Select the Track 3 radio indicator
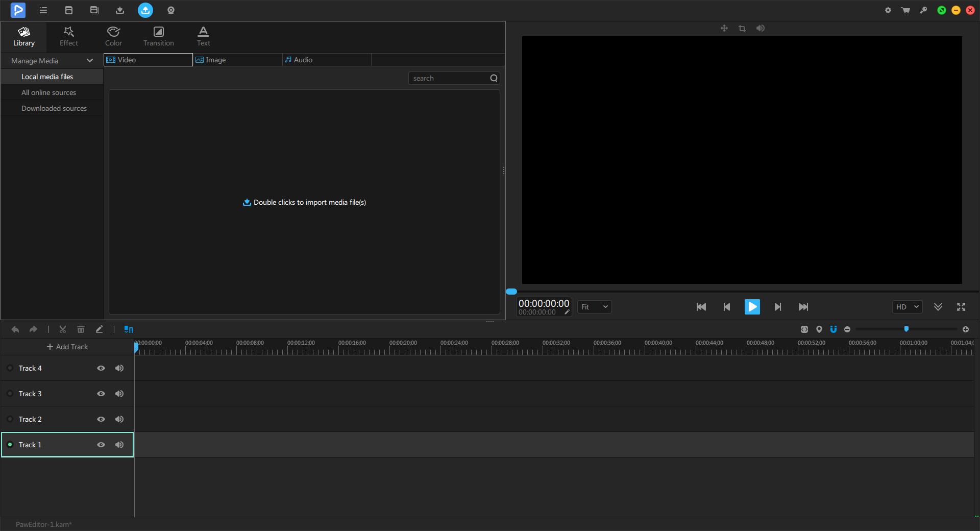The width and height of the screenshot is (980, 531). click(10, 394)
